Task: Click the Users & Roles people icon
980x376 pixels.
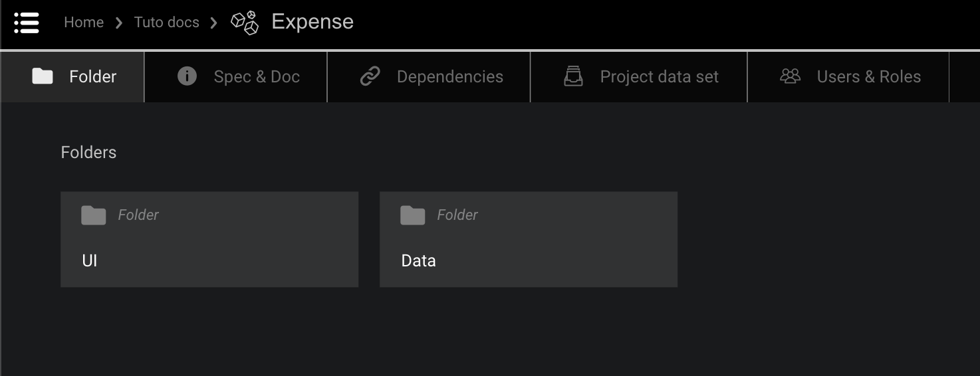Action: point(790,76)
